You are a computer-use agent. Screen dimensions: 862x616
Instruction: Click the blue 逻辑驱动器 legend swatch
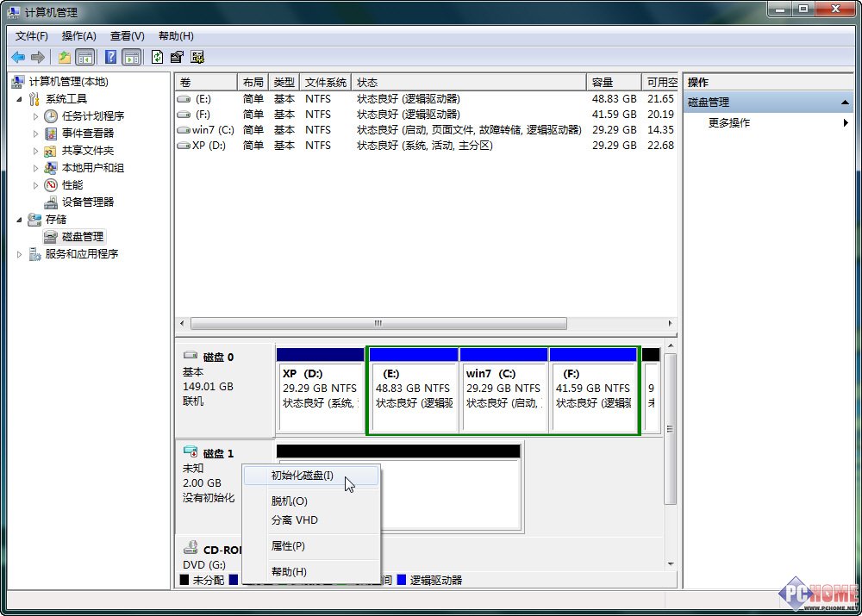(402, 580)
